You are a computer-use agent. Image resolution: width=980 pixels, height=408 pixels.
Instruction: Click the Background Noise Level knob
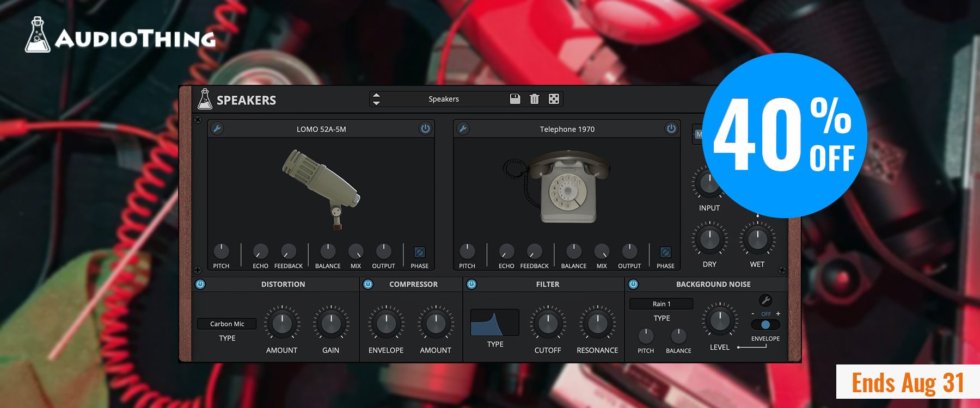pos(720,320)
